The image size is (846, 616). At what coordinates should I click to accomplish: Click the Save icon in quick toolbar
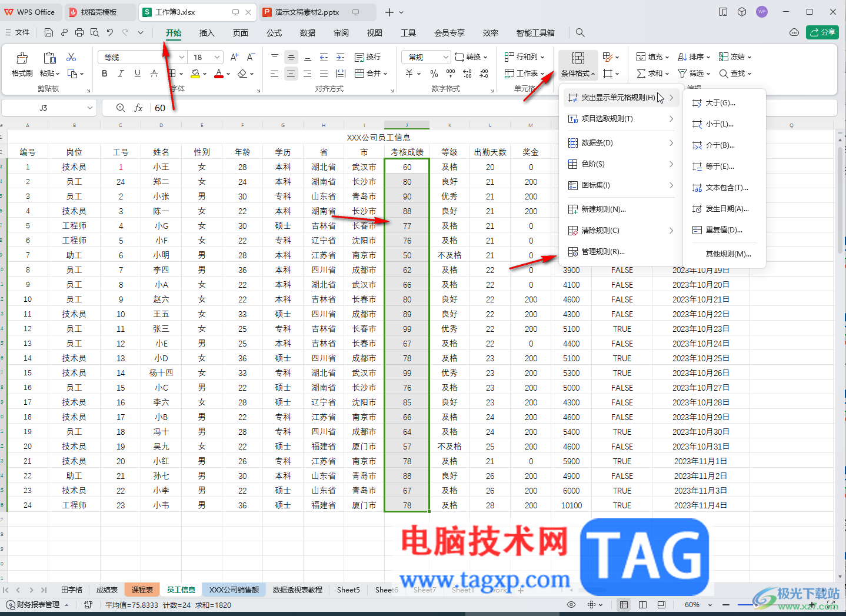(49, 32)
